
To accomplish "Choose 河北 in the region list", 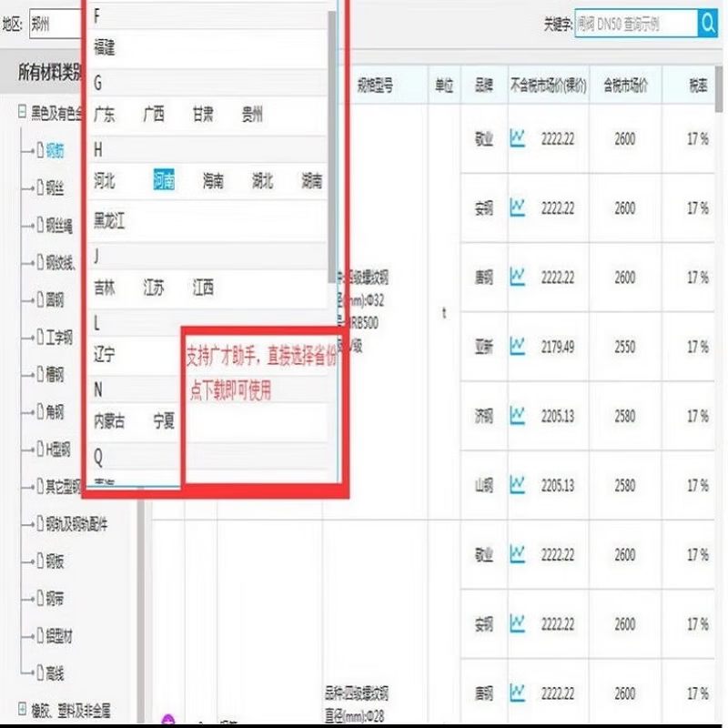I will [x=105, y=180].
